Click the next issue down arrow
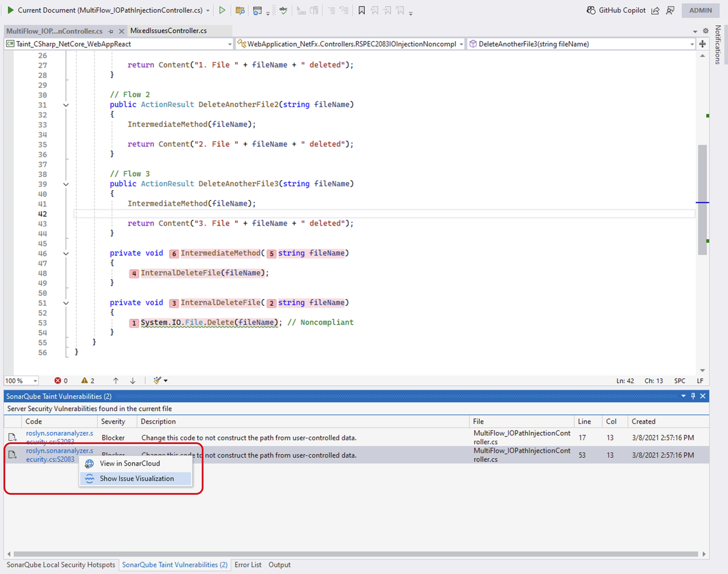 (x=133, y=381)
